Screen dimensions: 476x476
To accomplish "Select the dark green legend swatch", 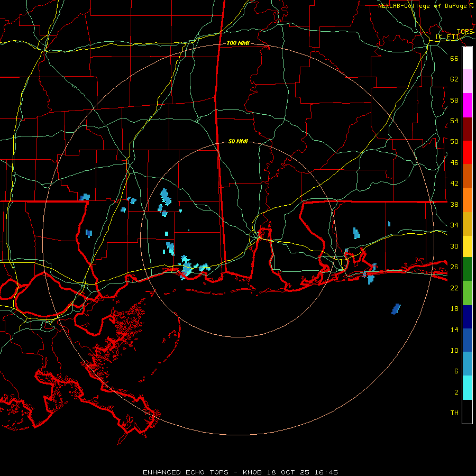I will coord(467,269).
